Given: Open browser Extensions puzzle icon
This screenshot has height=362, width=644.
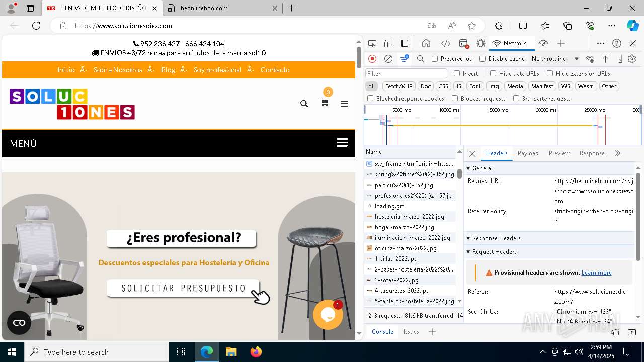Looking at the screenshot, I should tap(499, 26).
